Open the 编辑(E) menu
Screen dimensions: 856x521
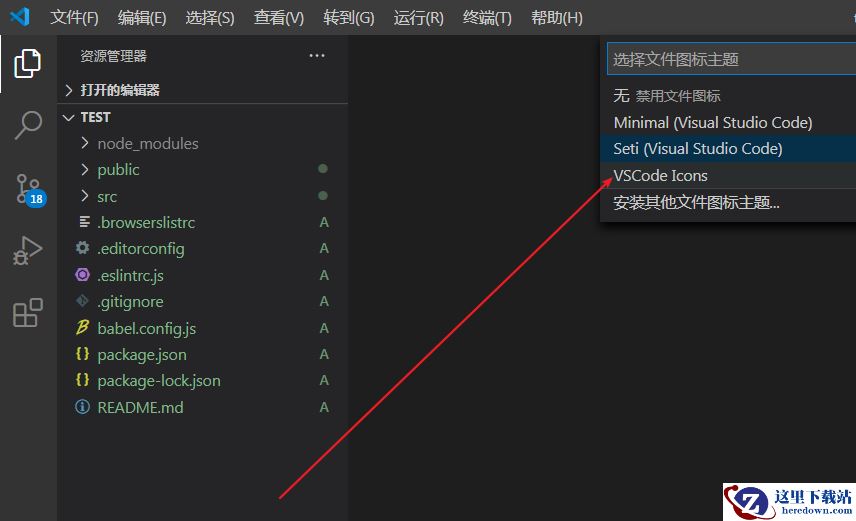click(142, 17)
